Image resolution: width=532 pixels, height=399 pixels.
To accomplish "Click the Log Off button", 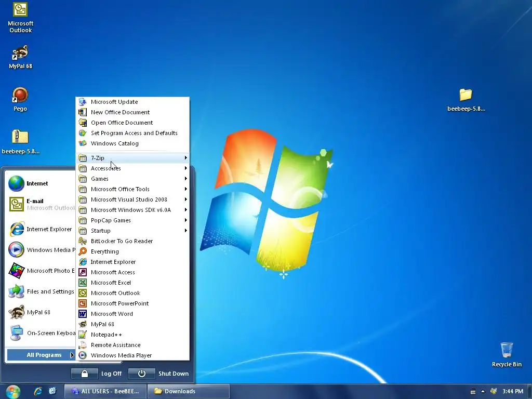I will tap(97, 374).
